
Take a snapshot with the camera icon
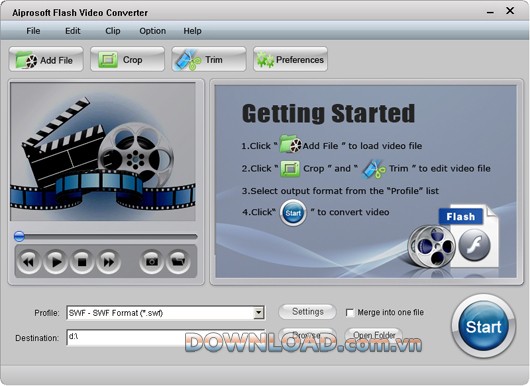151,261
